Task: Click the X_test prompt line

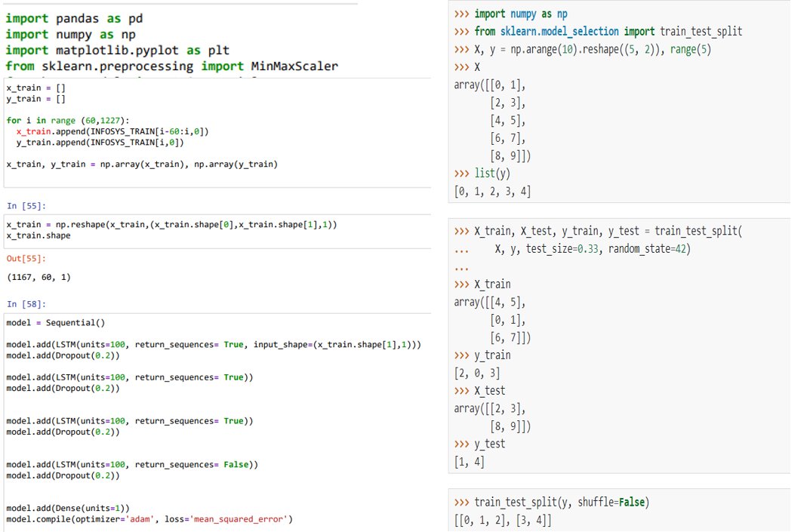Action: click(479, 390)
